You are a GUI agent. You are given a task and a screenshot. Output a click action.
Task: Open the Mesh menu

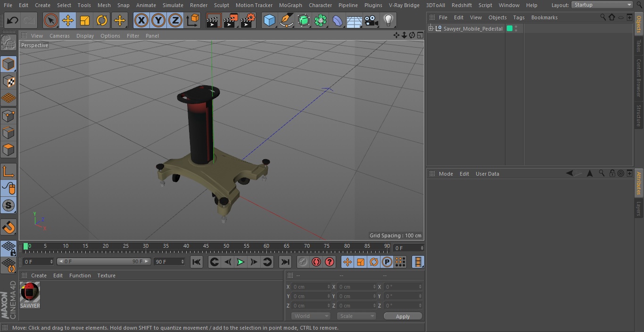click(104, 5)
